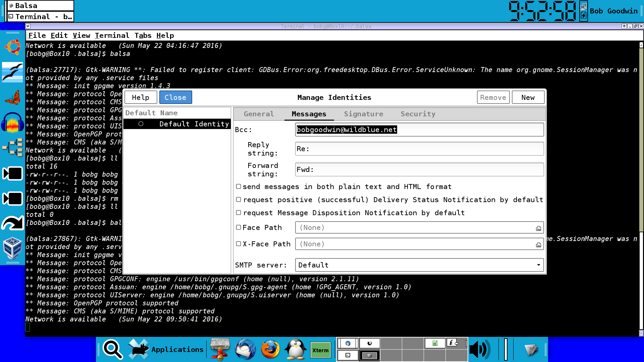Open the Tux penguin launcher
Image resolution: width=644 pixels, height=362 pixels.
(296, 350)
